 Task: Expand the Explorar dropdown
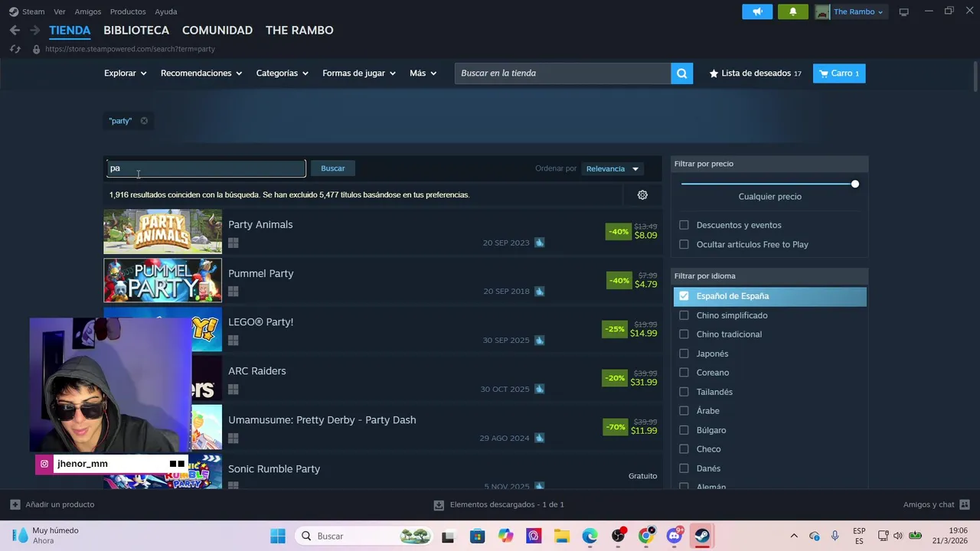click(x=125, y=73)
